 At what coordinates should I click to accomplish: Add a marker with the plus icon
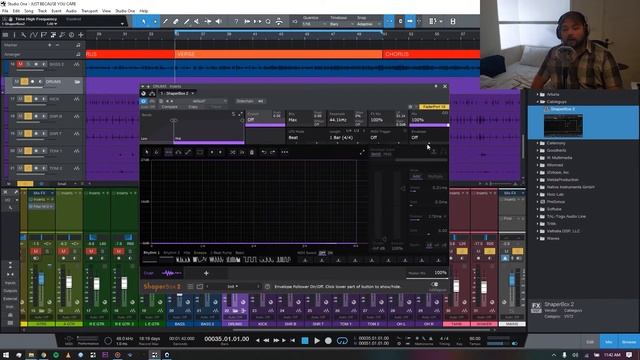(x=49, y=45)
